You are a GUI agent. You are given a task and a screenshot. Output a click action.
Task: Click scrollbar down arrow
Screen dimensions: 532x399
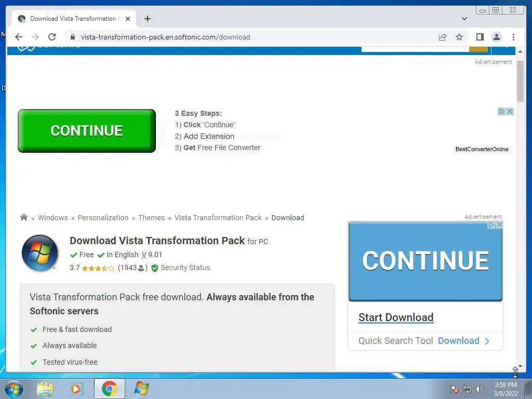(x=520, y=366)
